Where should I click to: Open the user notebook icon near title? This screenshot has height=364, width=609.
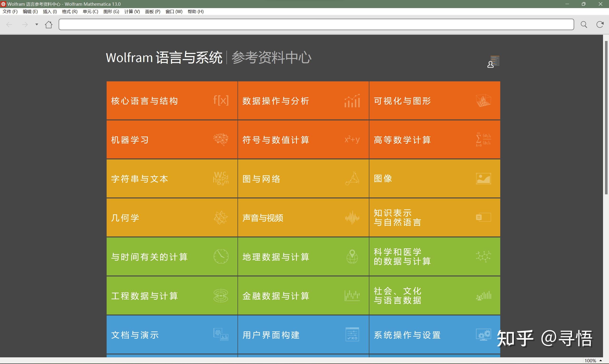click(493, 62)
